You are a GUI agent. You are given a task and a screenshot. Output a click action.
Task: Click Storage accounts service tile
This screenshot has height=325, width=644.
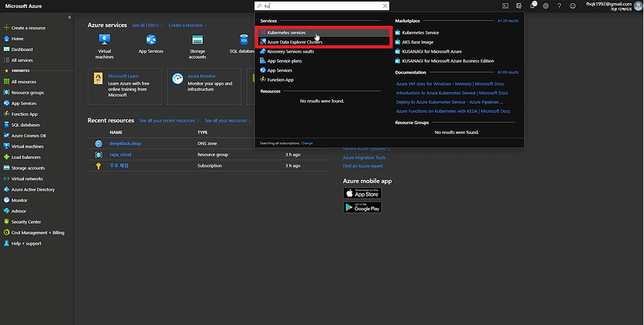coord(197,47)
